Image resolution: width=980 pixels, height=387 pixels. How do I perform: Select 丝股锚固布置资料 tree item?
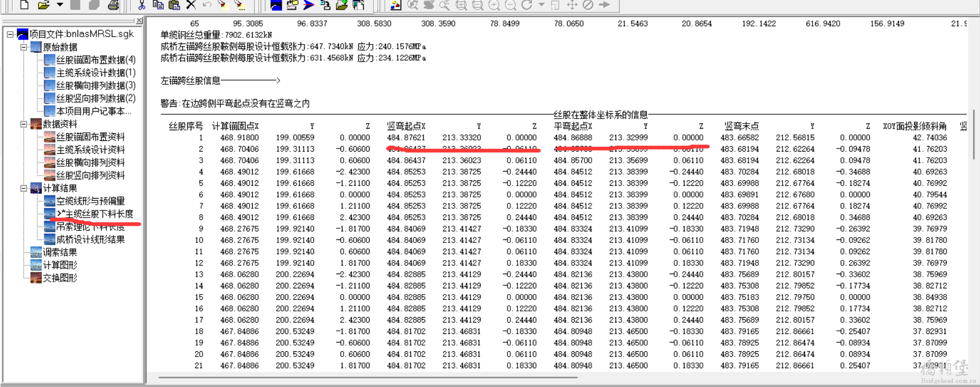[x=90, y=137]
